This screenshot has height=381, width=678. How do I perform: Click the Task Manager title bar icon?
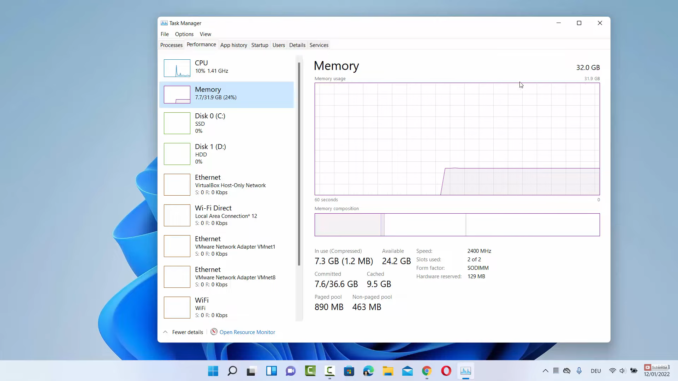pos(164,23)
